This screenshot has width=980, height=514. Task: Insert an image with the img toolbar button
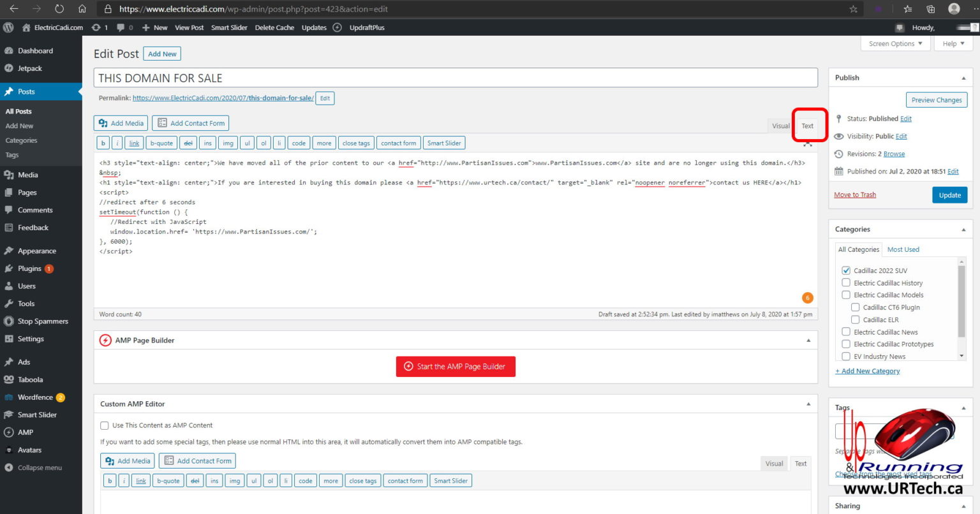[228, 143]
